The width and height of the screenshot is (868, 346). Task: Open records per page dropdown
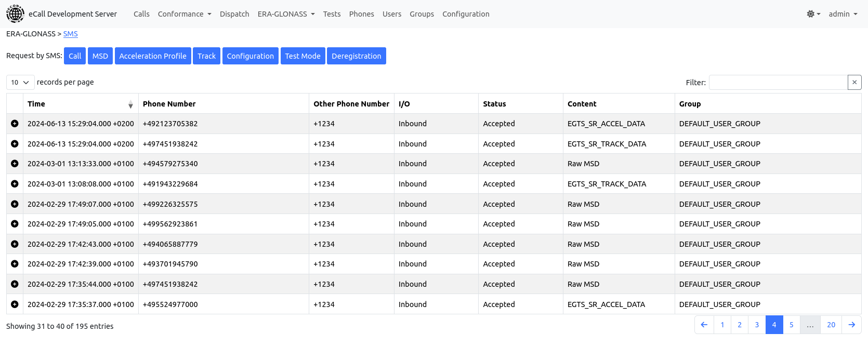[20, 82]
